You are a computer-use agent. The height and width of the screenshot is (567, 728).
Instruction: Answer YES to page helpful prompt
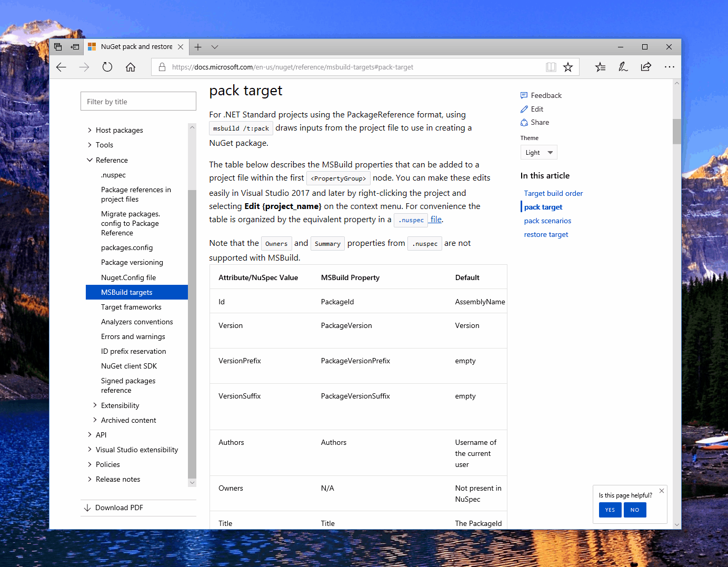click(x=610, y=510)
